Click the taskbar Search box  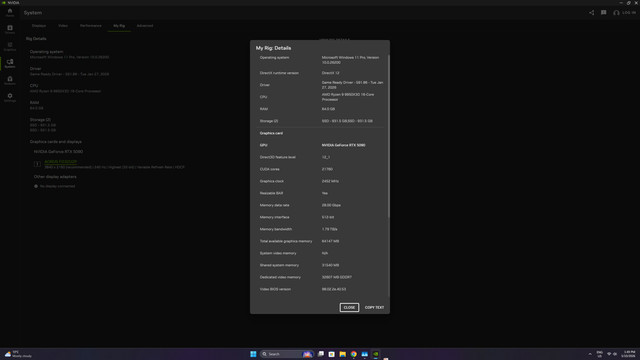[x=286, y=354]
